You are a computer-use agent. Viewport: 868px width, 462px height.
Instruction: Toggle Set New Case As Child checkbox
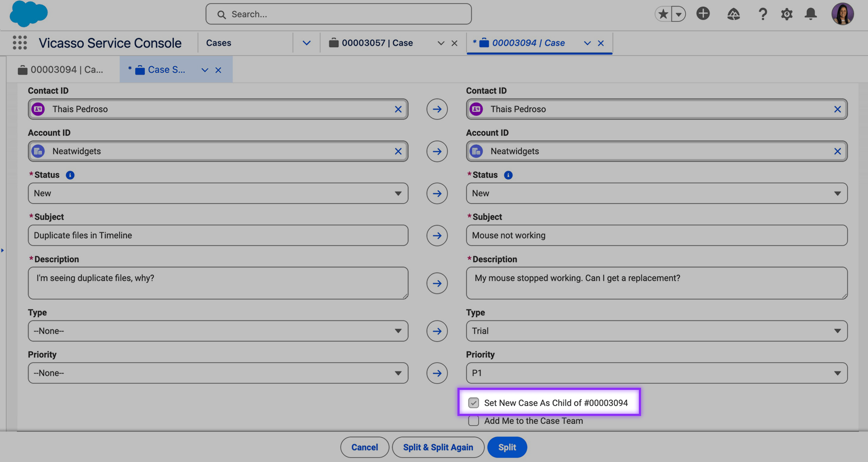tap(473, 403)
